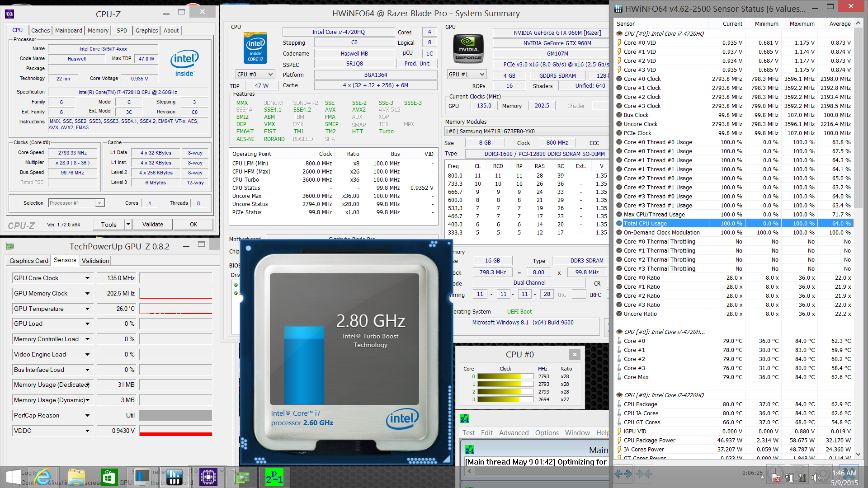
Task: Click the lightning icon beside Core #0 VID
Action: tap(619, 43)
